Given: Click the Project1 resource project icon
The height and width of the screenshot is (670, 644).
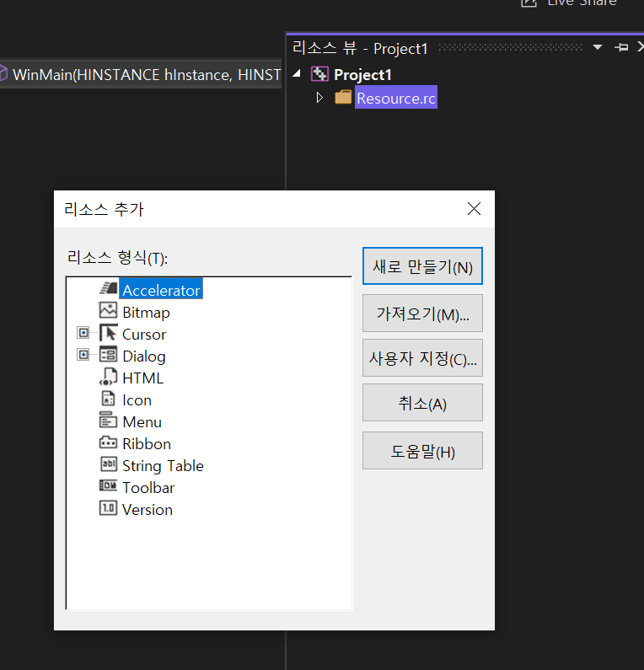Looking at the screenshot, I should pos(319,74).
